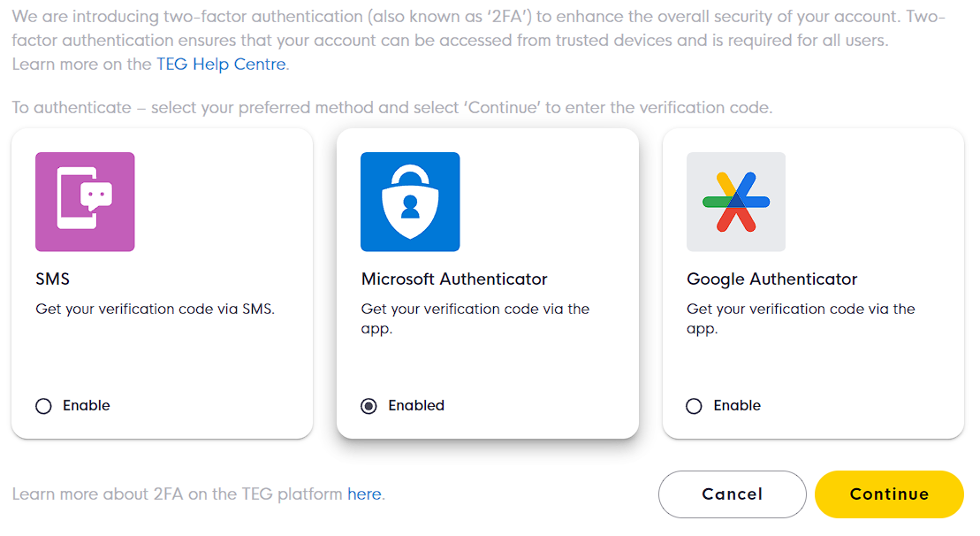The height and width of the screenshot is (536, 980).
Task: Select the Microsoft Authenticator Enabled radio button
Action: [368, 406]
